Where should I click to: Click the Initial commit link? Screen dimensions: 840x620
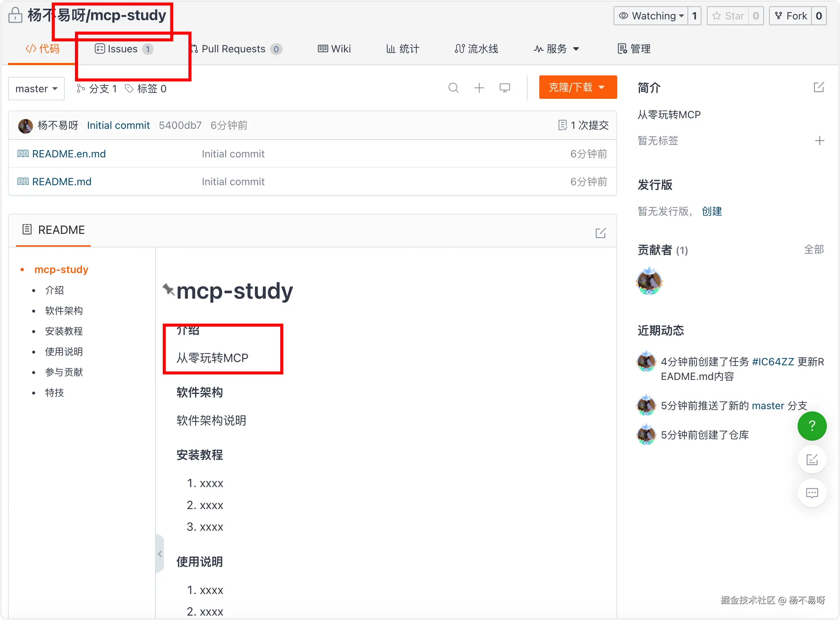(x=118, y=125)
